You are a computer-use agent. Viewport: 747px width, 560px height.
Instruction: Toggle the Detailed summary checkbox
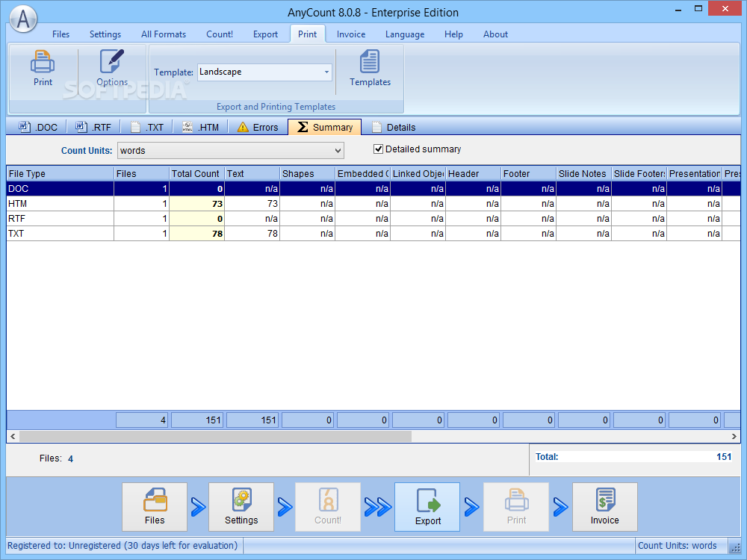[x=378, y=149]
